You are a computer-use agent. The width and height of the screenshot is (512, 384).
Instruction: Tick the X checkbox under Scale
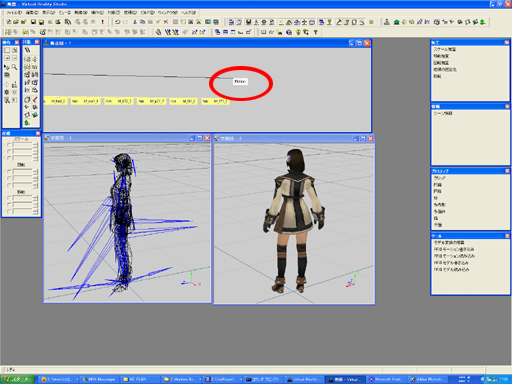tap(9, 145)
